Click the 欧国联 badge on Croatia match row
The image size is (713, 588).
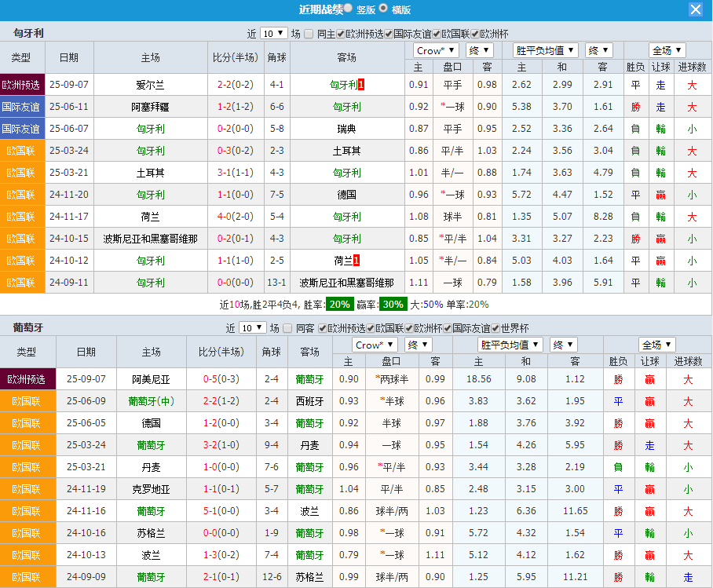coord(23,488)
